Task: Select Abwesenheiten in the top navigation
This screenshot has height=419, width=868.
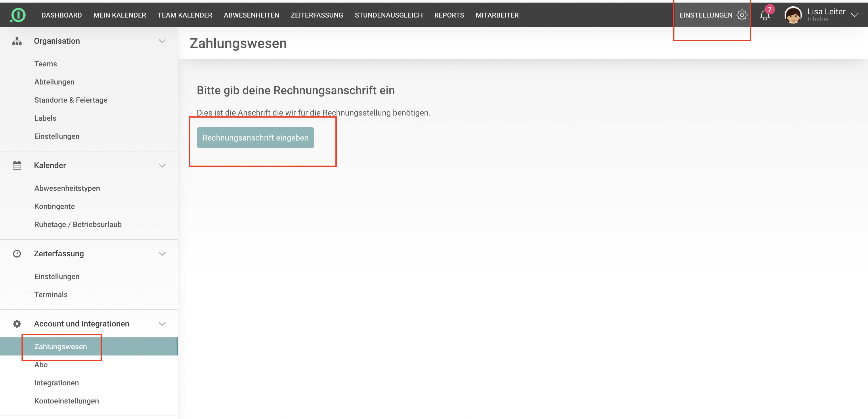Action: pyautogui.click(x=251, y=15)
